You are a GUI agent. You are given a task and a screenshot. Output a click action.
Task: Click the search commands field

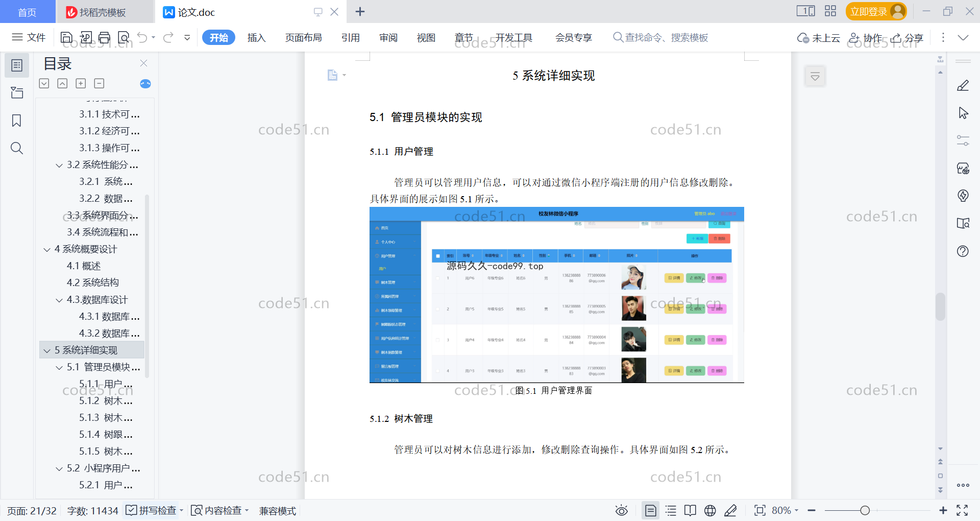(660, 37)
